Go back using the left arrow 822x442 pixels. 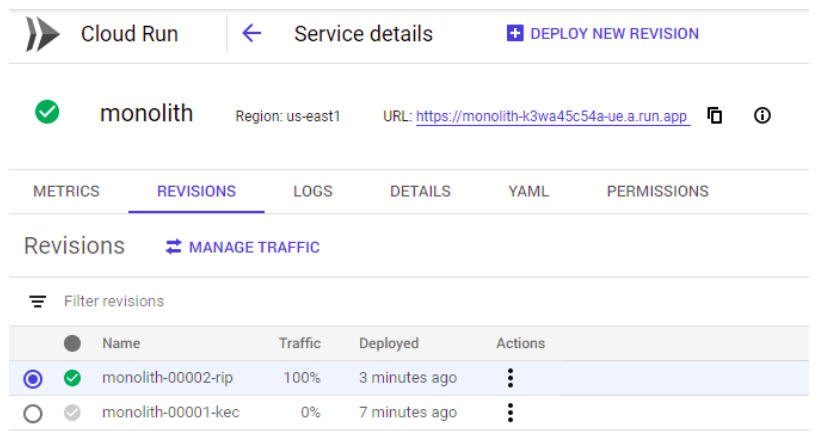pos(251,34)
